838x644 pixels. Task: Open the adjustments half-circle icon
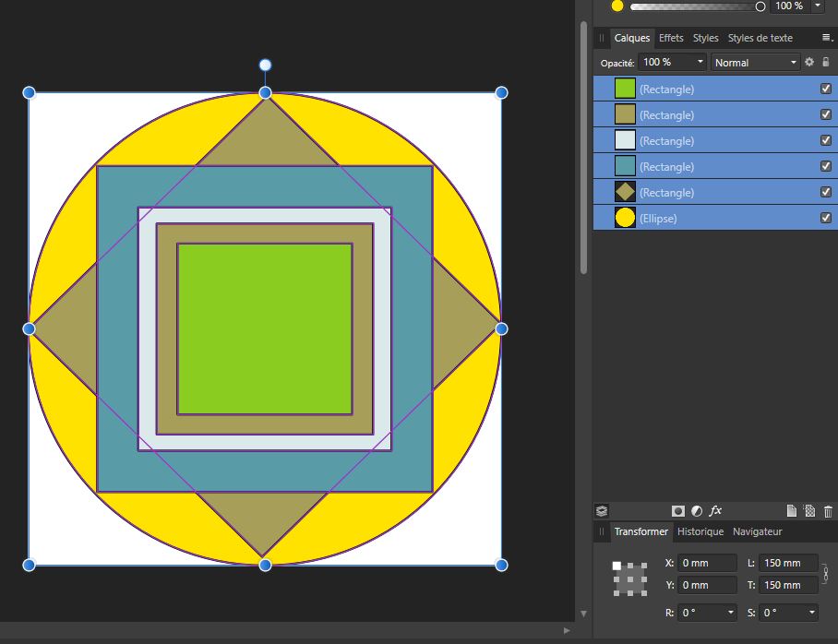[697, 511]
